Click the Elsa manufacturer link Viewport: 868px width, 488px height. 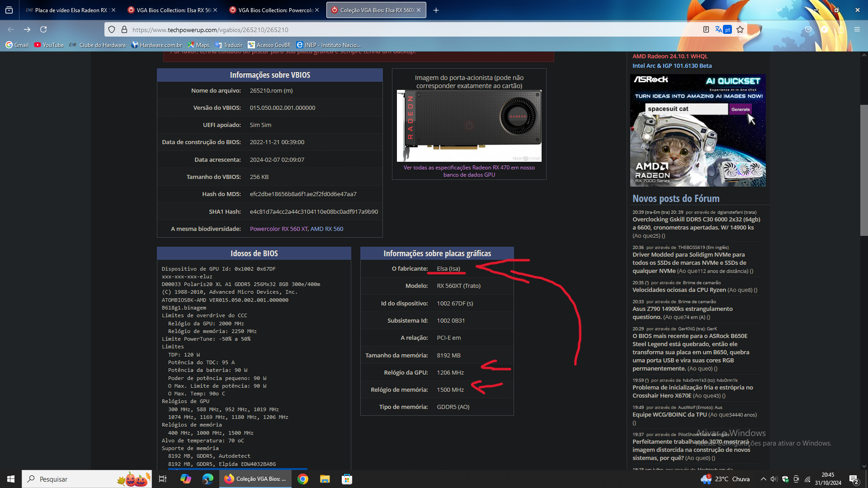coord(448,268)
